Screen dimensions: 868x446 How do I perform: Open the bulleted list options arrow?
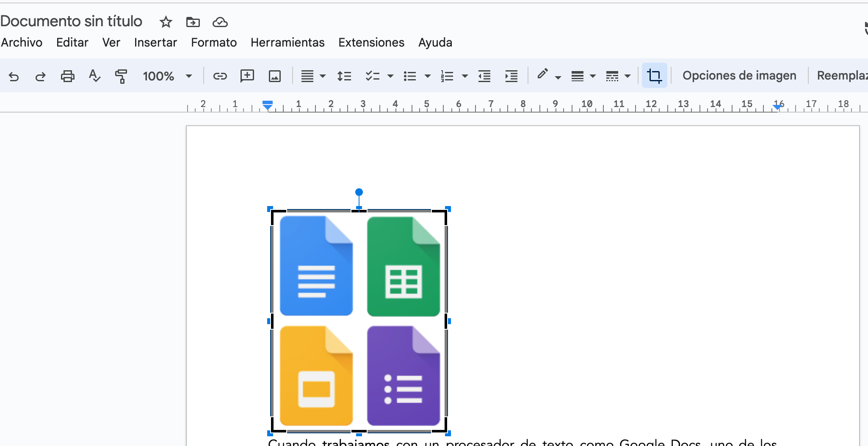click(x=428, y=76)
